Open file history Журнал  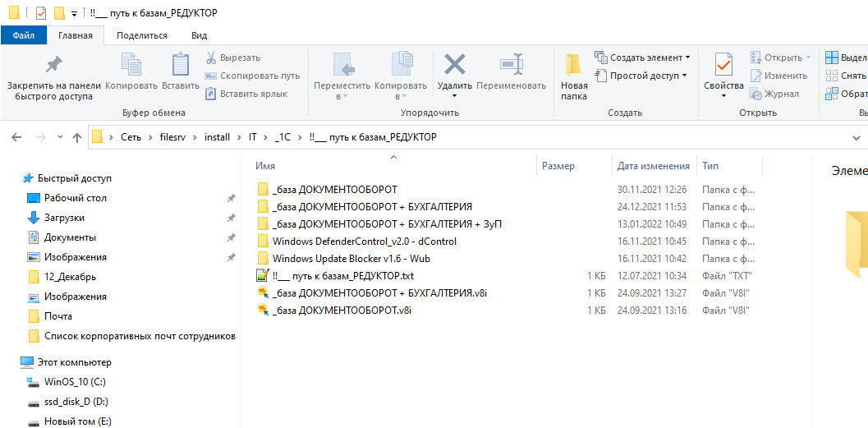coord(774,94)
